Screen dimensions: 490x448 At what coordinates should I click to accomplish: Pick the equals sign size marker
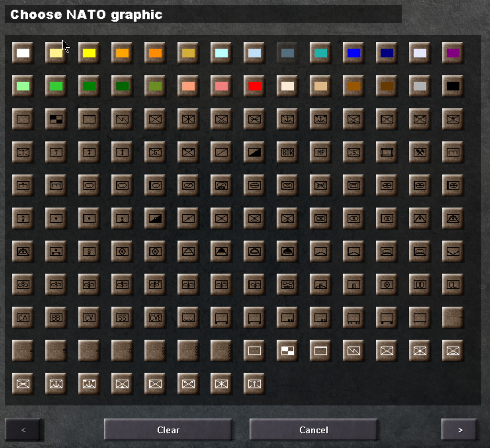[23, 351]
